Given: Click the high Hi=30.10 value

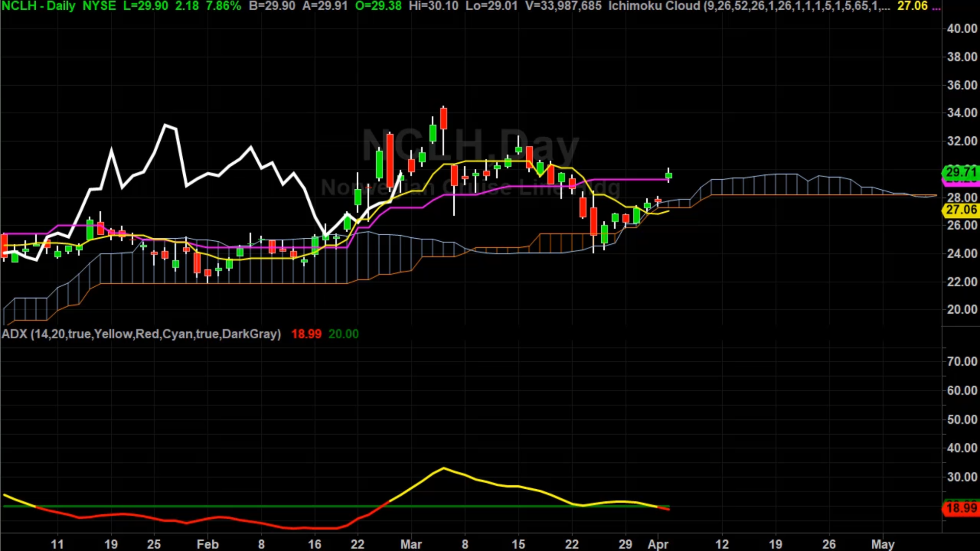Looking at the screenshot, I should pos(433,6).
